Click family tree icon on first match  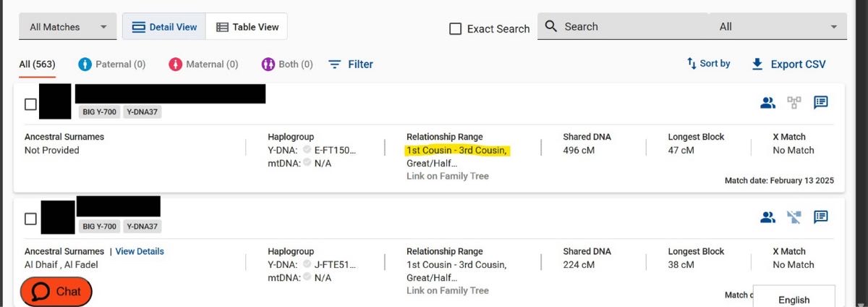click(x=794, y=103)
